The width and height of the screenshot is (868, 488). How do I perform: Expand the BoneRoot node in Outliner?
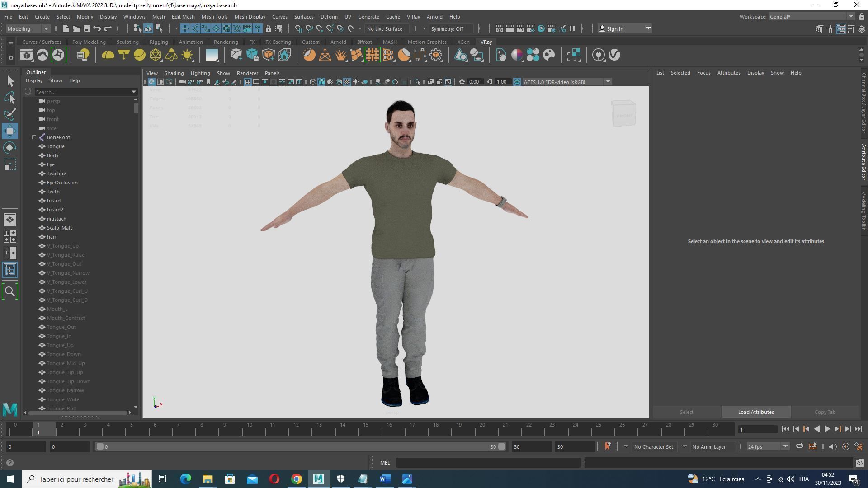34,137
